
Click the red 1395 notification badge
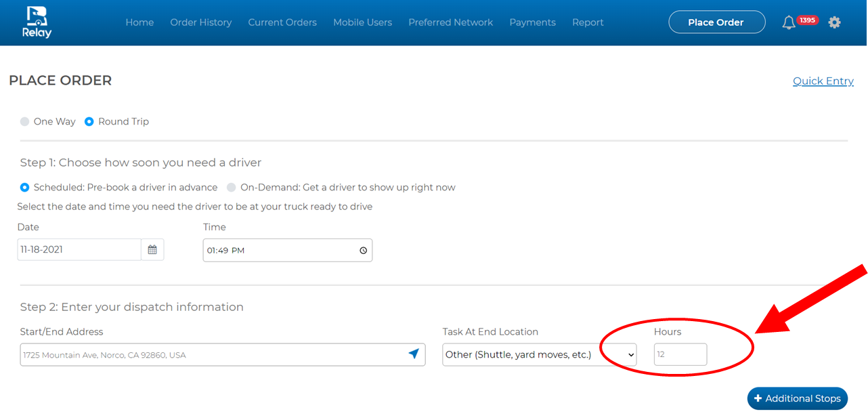click(x=807, y=20)
